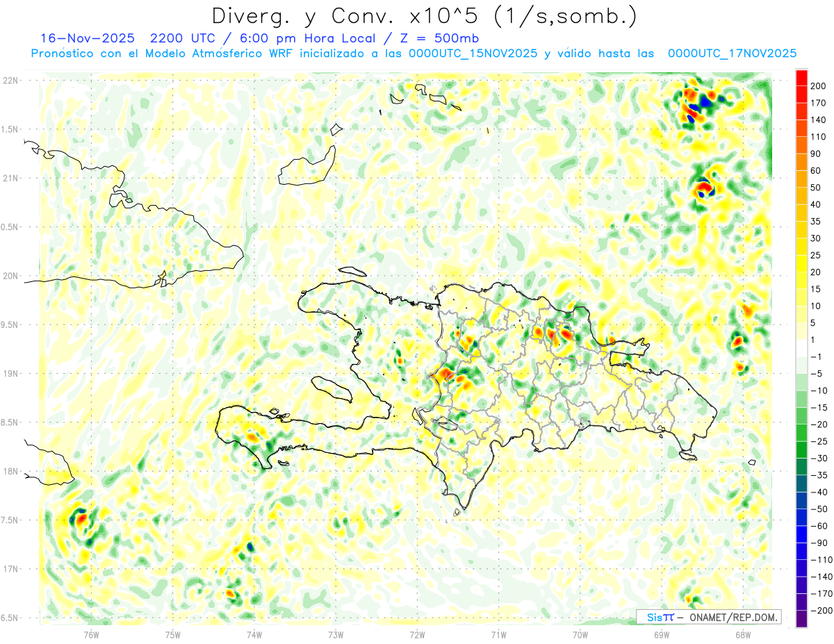
Task: Click the "69W" longitude label
Action: coord(662,634)
